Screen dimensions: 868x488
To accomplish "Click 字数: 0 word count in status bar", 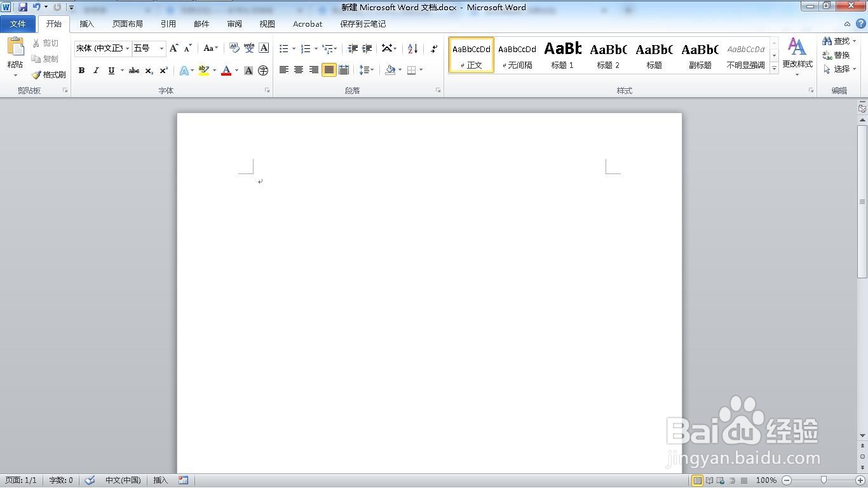I will [61, 480].
